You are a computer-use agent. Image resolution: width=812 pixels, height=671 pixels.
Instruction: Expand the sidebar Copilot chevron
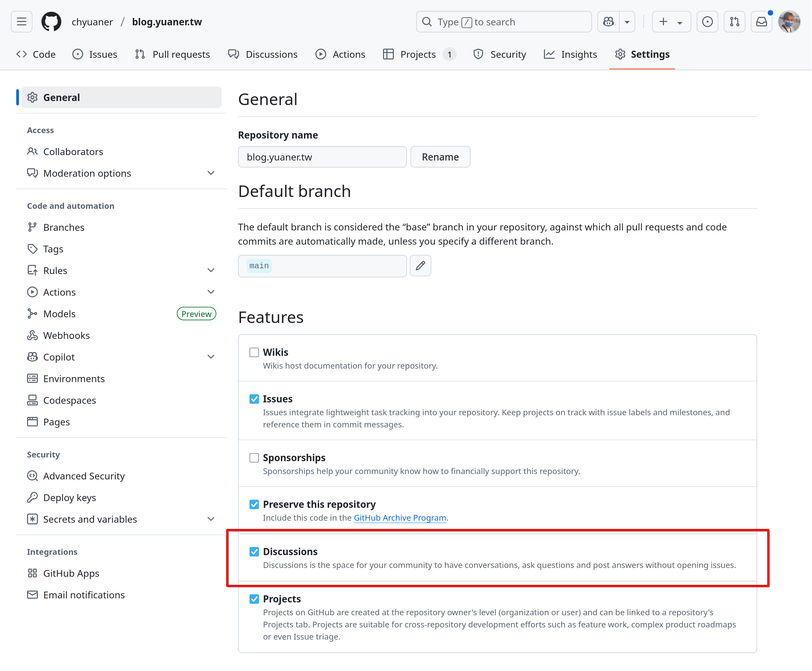tap(211, 357)
